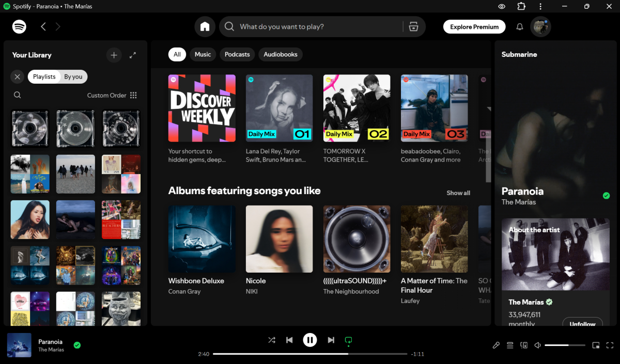Toggle repeat mode
Image resolution: width=620 pixels, height=364 pixels.
click(x=348, y=340)
